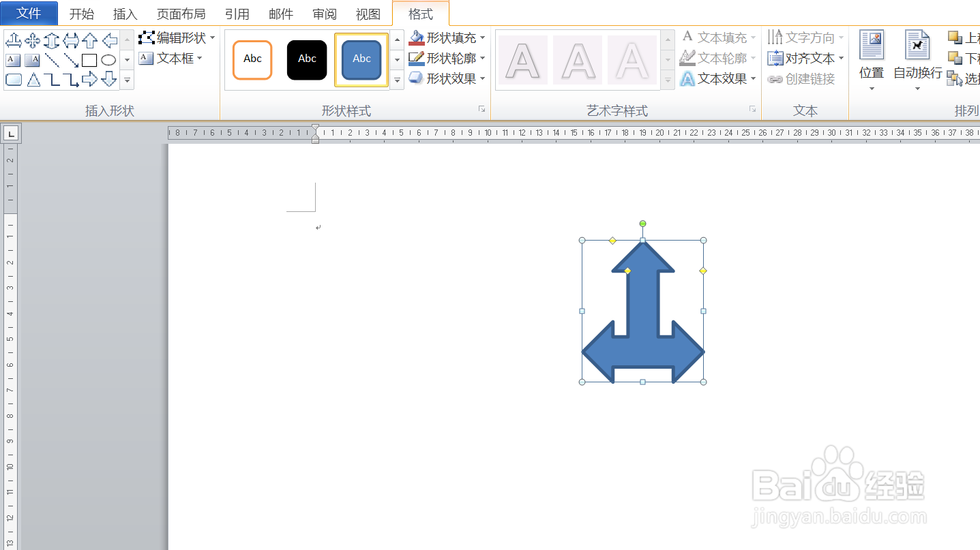Click the 形状轮廓 pencil icon
Viewport: 980px width, 550px height.
pyautogui.click(x=417, y=59)
